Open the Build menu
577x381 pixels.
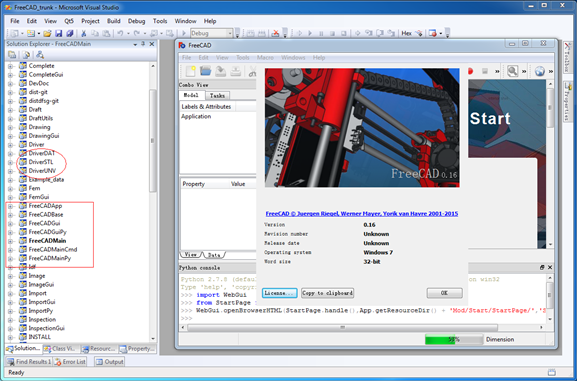coord(113,21)
